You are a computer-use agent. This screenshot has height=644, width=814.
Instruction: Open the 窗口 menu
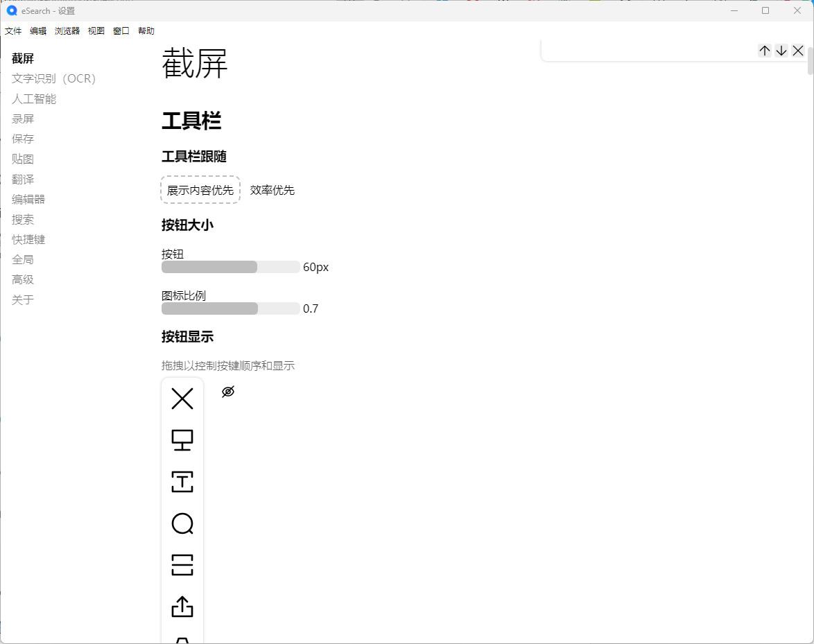point(121,31)
